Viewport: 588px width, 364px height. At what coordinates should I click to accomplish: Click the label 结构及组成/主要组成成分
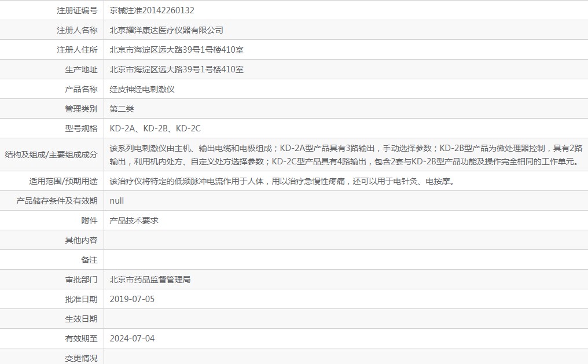coord(51,155)
